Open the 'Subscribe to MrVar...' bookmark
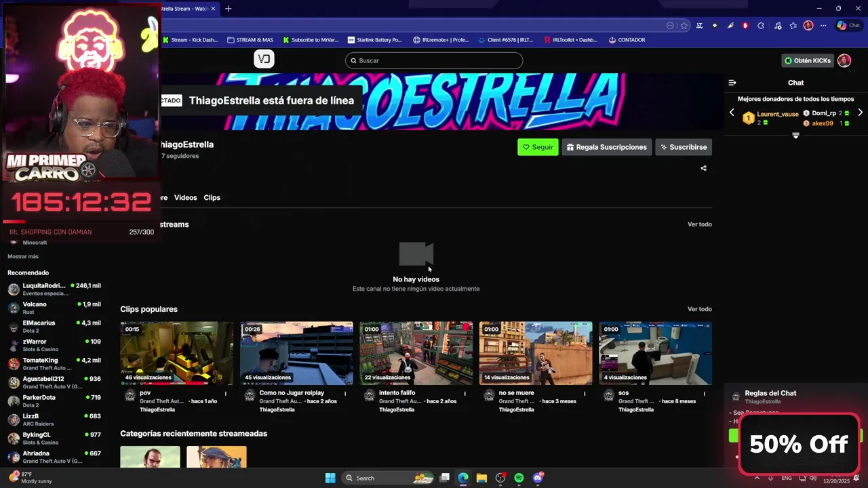868x488 pixels. 311,40
